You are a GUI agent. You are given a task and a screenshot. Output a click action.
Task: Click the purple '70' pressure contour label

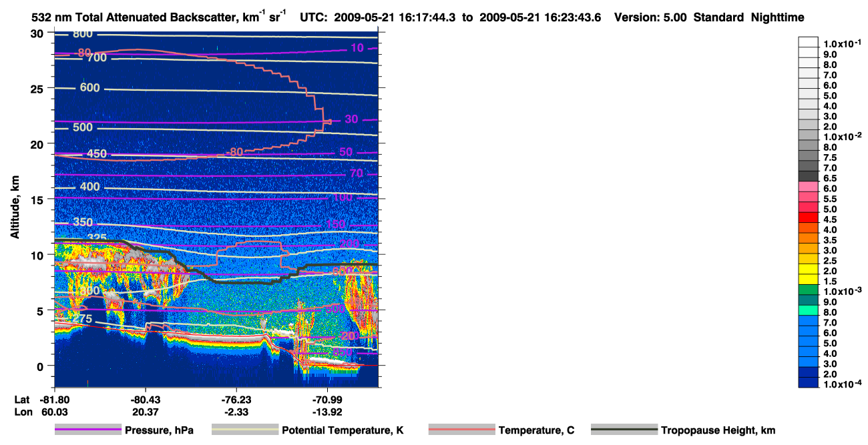pyautogui.click(x=356, y=173)
